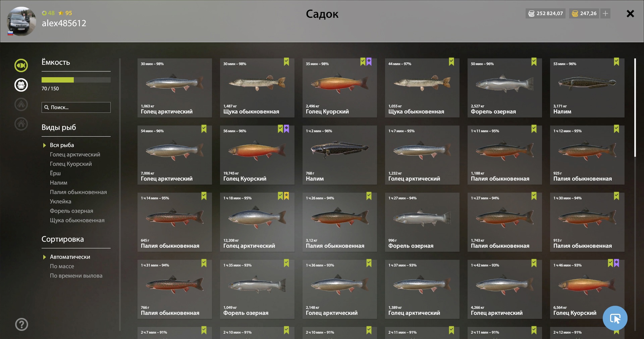Click the tent camp sidebar icon
644x339 pixels.
click(x=21, y=104)
